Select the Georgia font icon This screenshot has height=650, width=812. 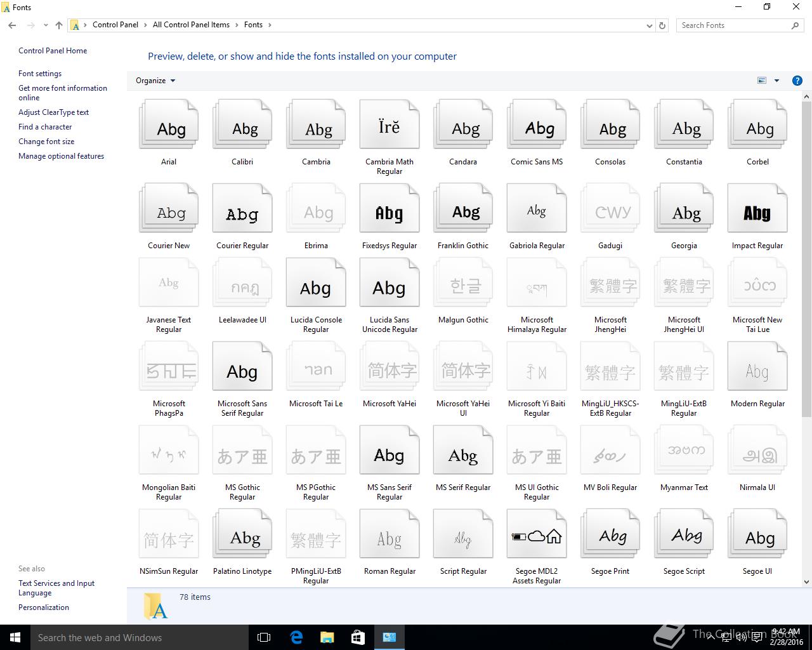point(684,209)
